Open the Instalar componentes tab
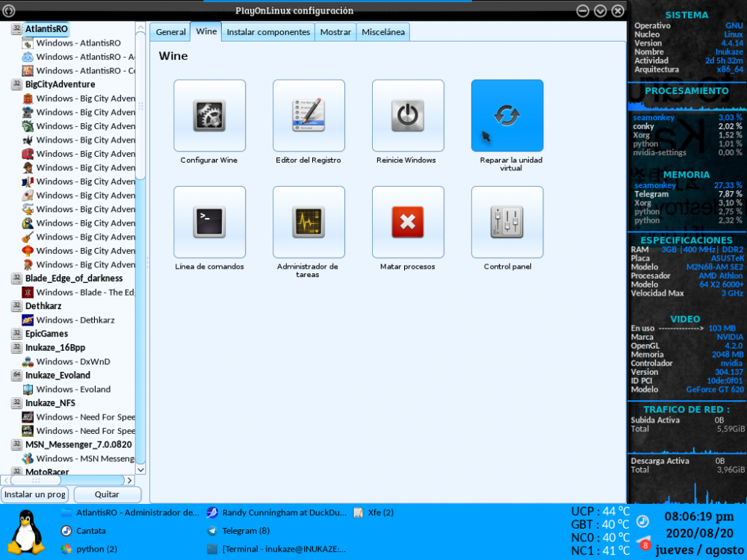 268,32
